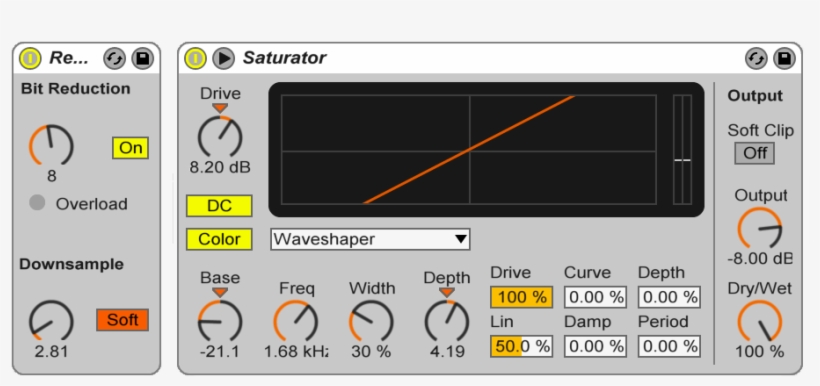Click the Bit Reduction knob set to 8

[x=51, y=146]
